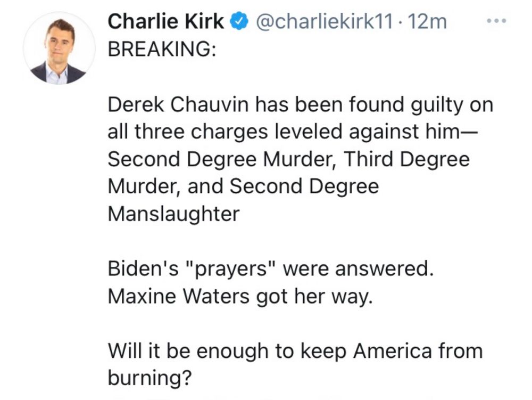The height and width of the screenshot is (400, 532).
Task: Click the 12m timestamp link
Action: point(426,21)
